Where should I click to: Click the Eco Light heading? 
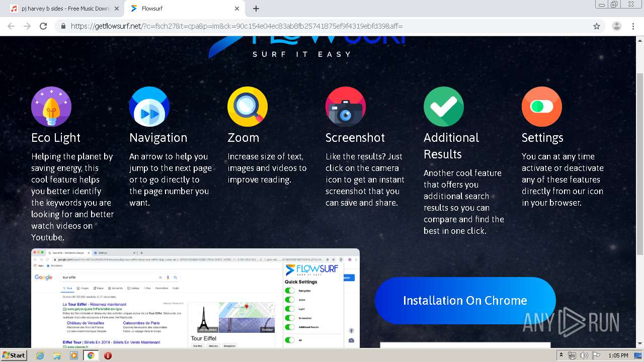click(56, 138)
